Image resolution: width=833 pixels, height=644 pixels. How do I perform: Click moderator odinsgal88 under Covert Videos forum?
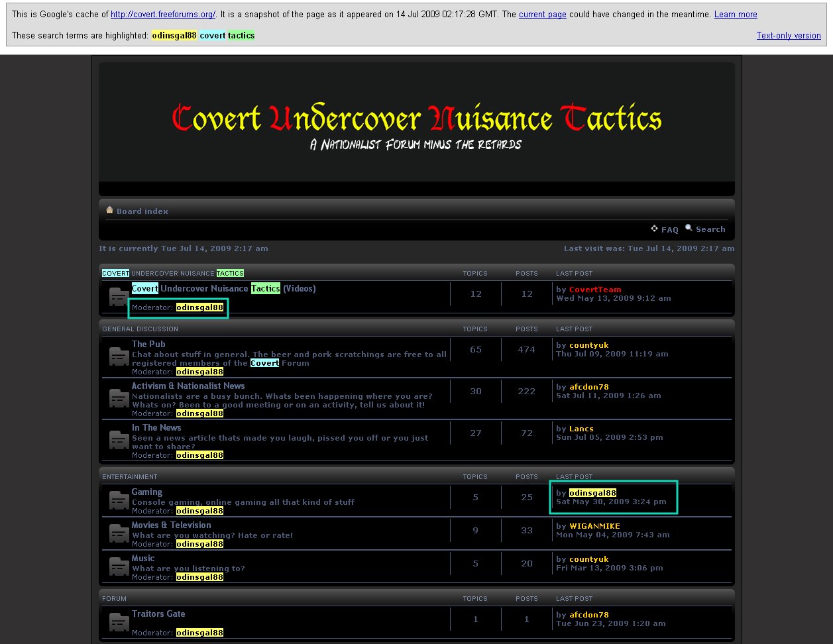(x=199, y=307)
